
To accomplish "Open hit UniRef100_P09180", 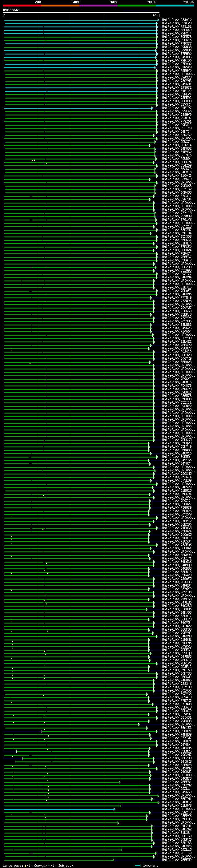I will pyautogui.click(x=177, y=592).
